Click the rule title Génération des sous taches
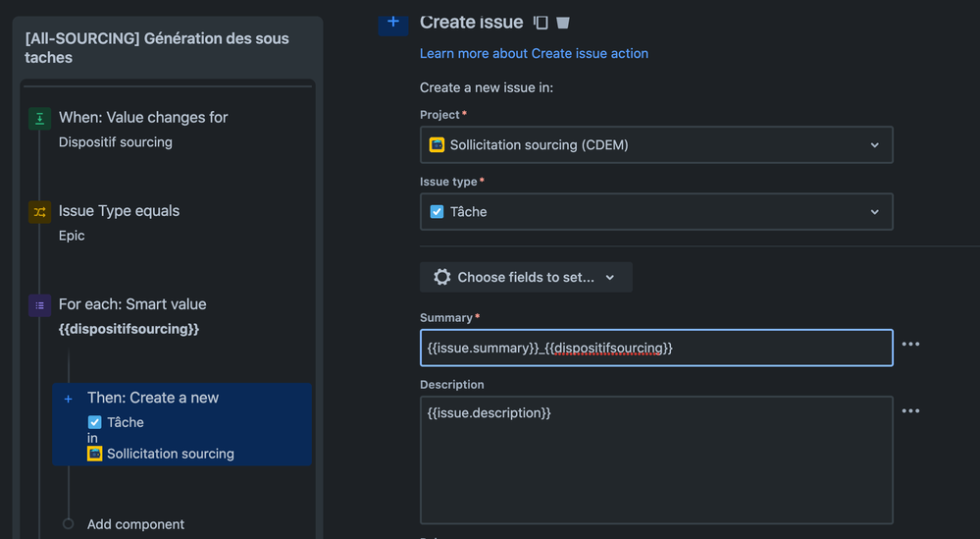The image size is (980, 539). (157, 47)
